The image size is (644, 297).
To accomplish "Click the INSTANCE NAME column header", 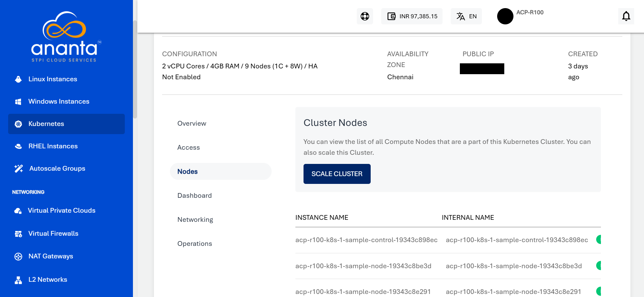I will (x=322, y=217).
